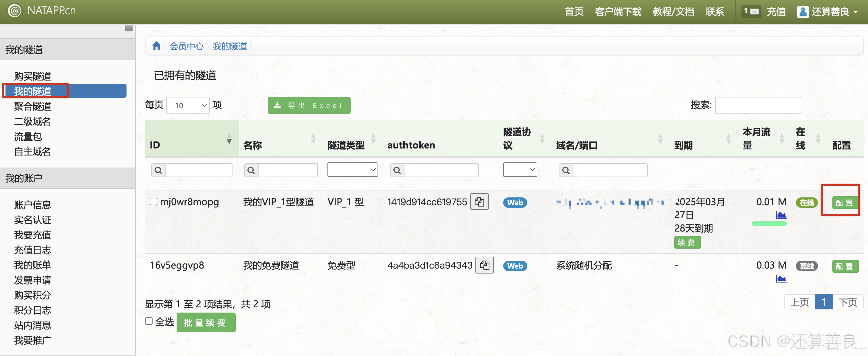Open traffic chart for mj0wr8mopg tunnel
Viewport: 868px width, 356px height.
[781, 215]
